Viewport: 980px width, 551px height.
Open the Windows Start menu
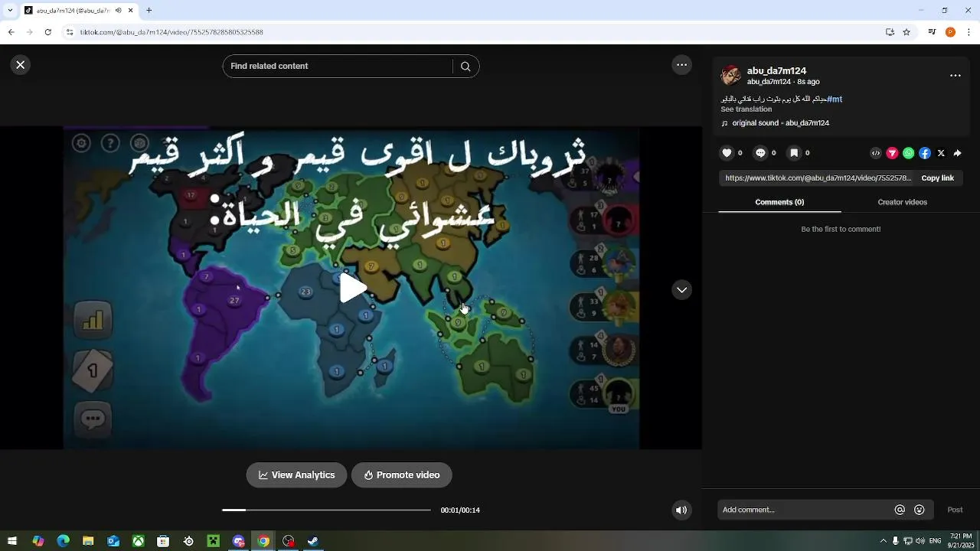click(12, 541)
